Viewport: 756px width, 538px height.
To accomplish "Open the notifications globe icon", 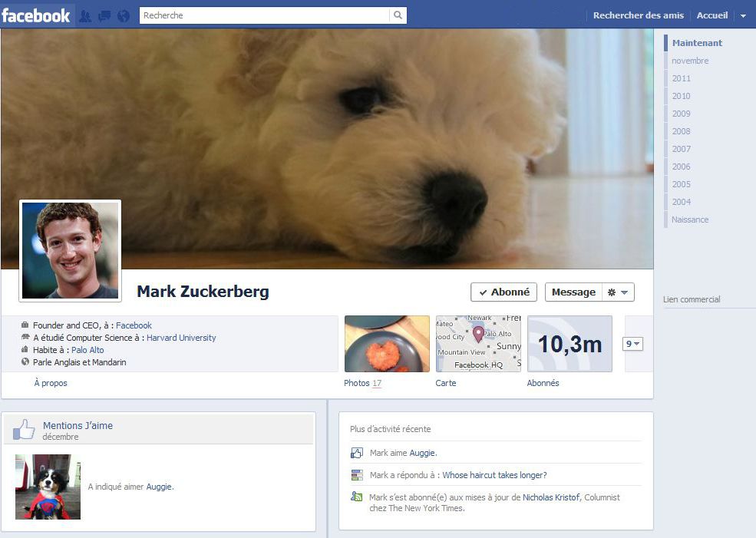I will point(124,16).
